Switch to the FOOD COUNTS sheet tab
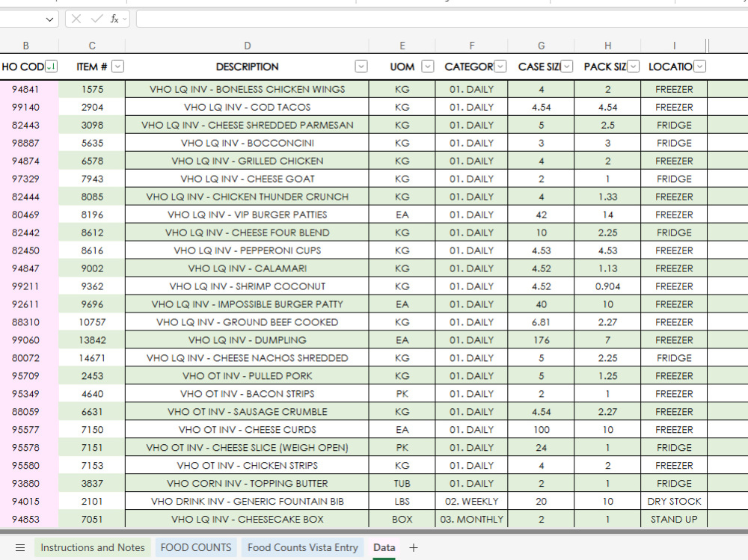This screenshot has height=560, width=748. [196, 547]
